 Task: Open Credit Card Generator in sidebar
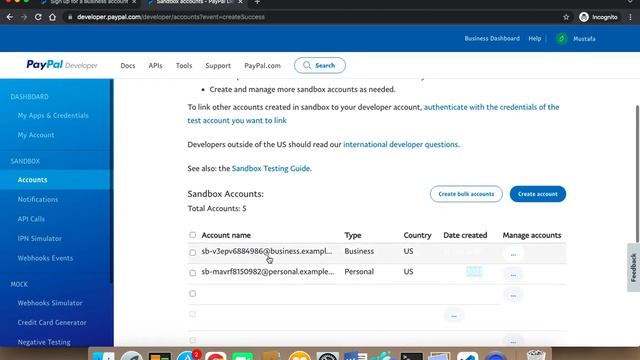(52, 323)
